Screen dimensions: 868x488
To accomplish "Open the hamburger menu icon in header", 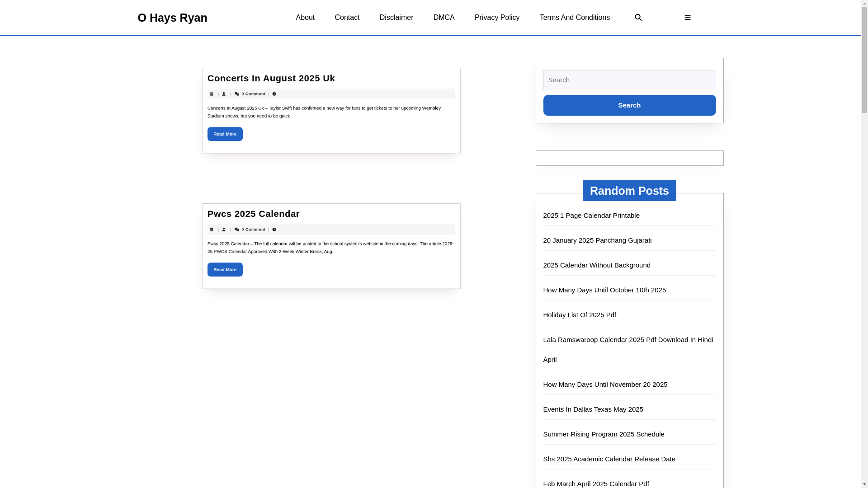I will point(687,18).
